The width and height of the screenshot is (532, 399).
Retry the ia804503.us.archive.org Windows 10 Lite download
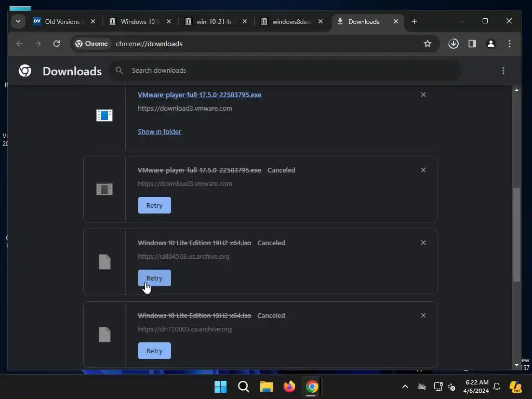click(x=154, y=278)
